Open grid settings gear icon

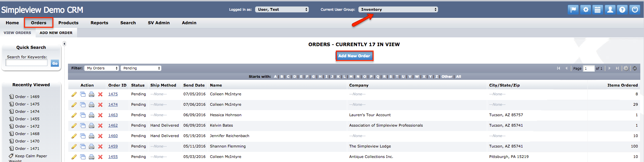(x=626, y=68)
